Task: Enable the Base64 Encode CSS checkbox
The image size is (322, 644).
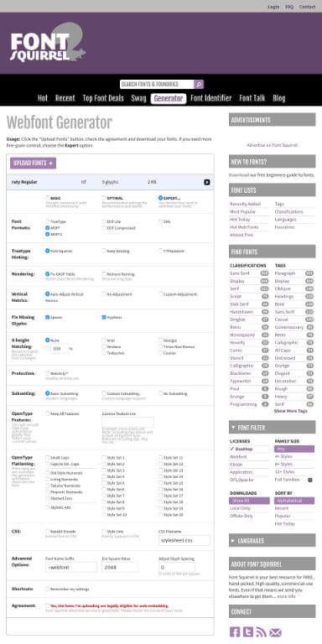Action: tap(48, 532)
